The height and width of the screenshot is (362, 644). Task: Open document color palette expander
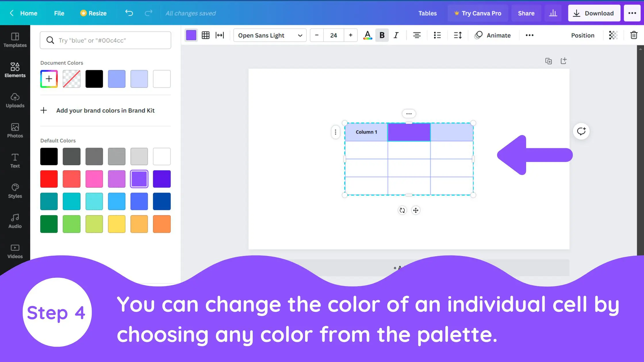coord(49,79)
